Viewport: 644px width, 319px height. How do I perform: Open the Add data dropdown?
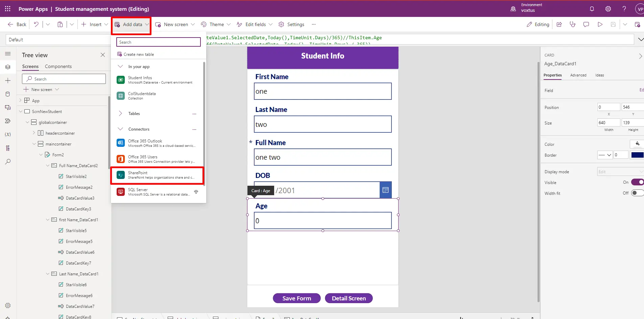click(x=132, y=24)
